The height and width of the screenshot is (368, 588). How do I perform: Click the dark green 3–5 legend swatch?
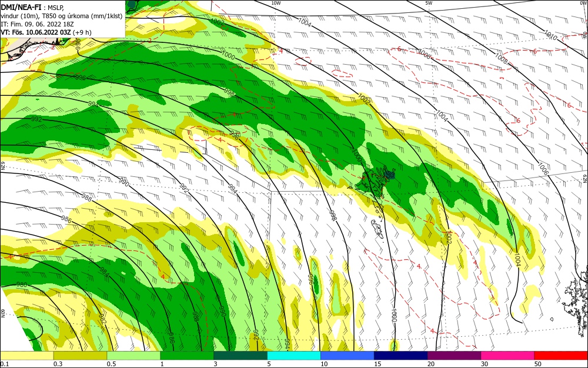240,356
